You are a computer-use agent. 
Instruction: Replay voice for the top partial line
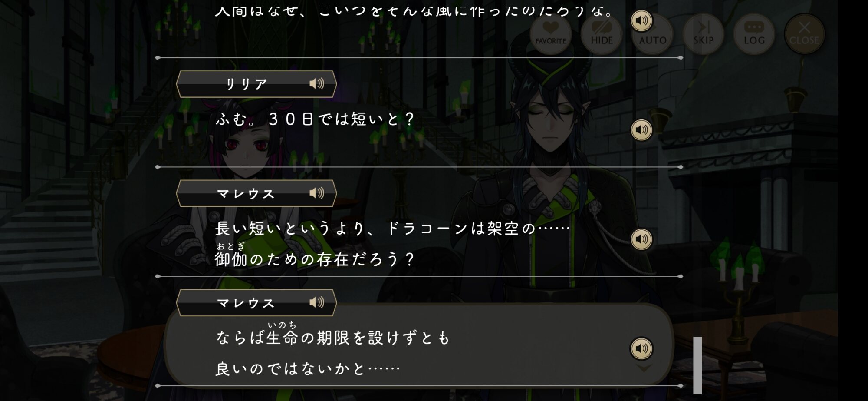(x=641, y=20)
